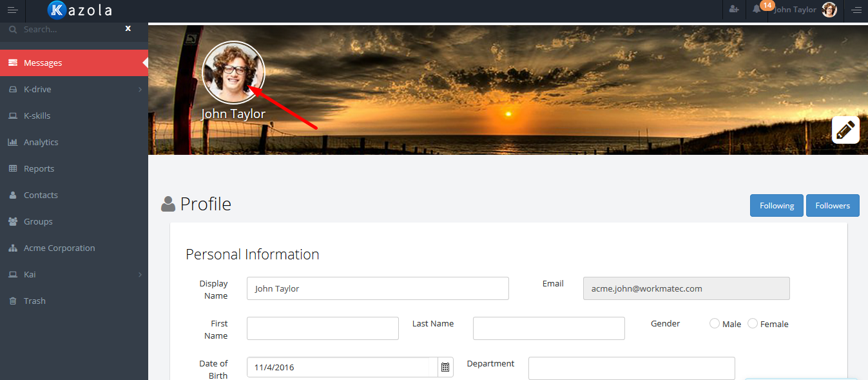Open Kai in the sidebar

click(74, 274)
